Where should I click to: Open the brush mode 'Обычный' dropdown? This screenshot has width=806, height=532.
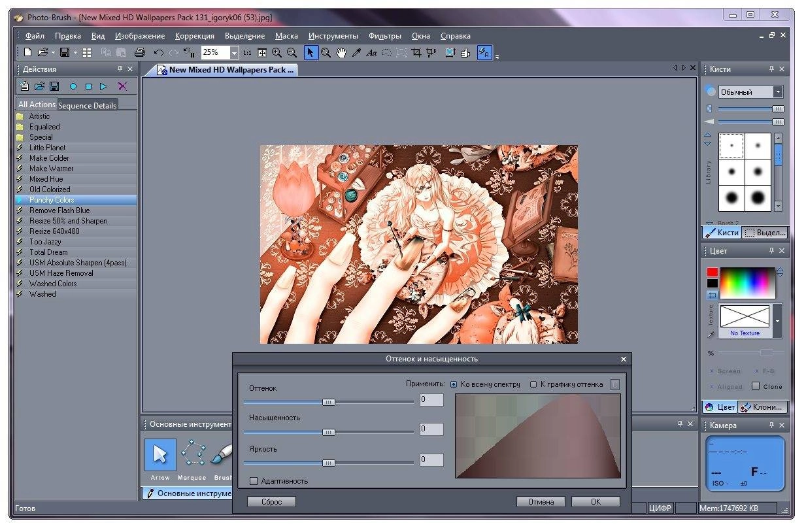coord(778,92)
